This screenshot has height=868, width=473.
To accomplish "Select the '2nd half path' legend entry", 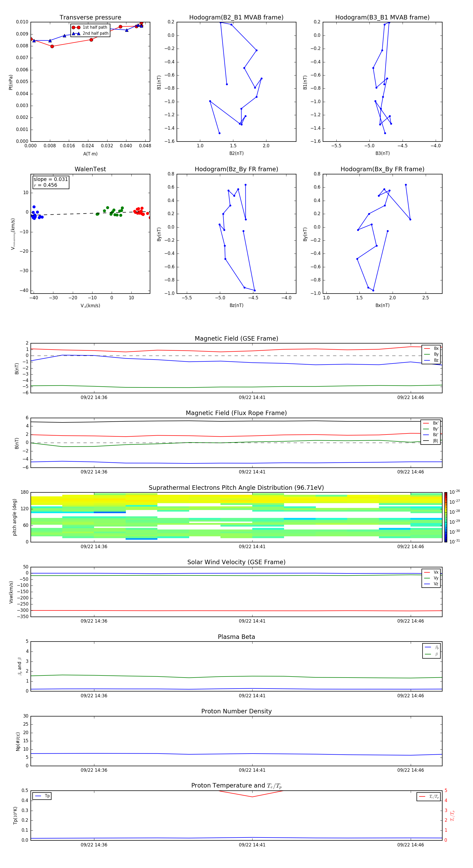I will (x=90, y=33).
